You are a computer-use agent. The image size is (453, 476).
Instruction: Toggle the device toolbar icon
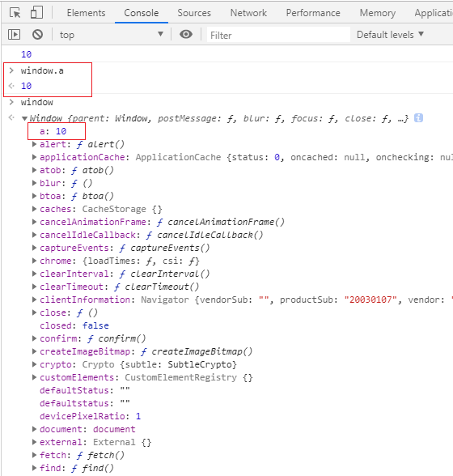36,13
